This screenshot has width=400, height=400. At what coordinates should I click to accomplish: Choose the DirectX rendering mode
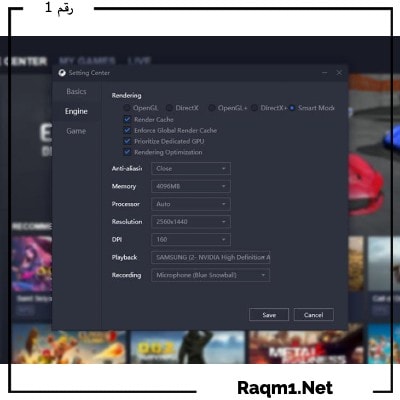tap(169, 108)
